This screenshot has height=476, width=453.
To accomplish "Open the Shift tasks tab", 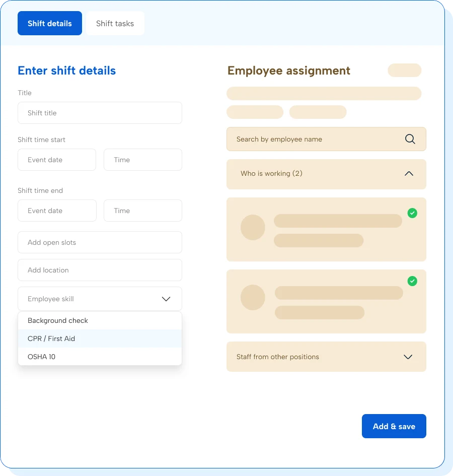I will point(115,23).
